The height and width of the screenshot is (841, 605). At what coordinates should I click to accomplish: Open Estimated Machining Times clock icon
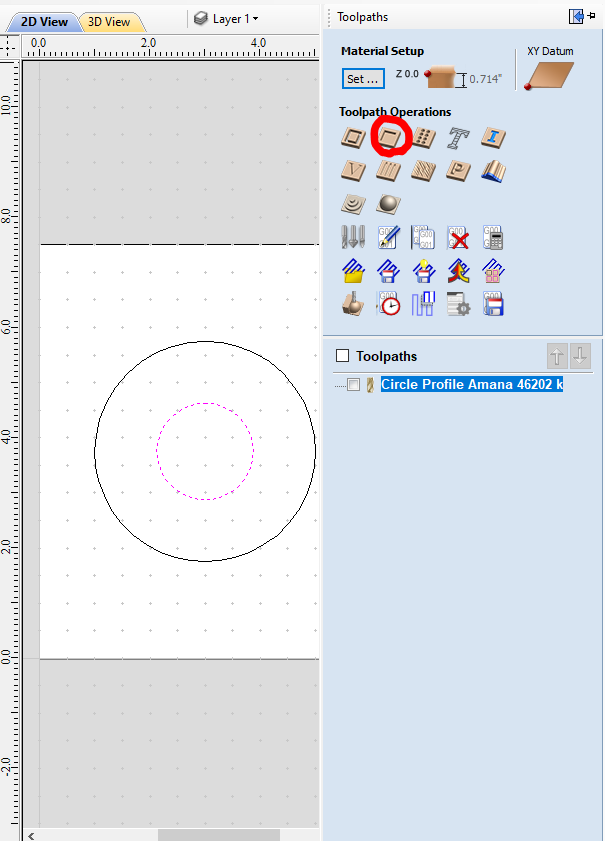(388, 304)
